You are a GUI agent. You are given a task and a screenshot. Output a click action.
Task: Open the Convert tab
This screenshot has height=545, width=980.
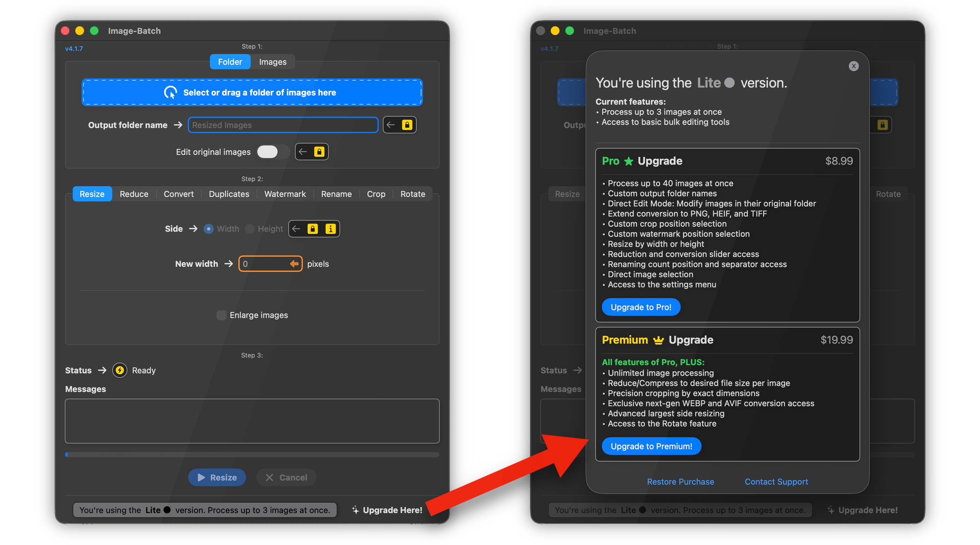[178, 194]
